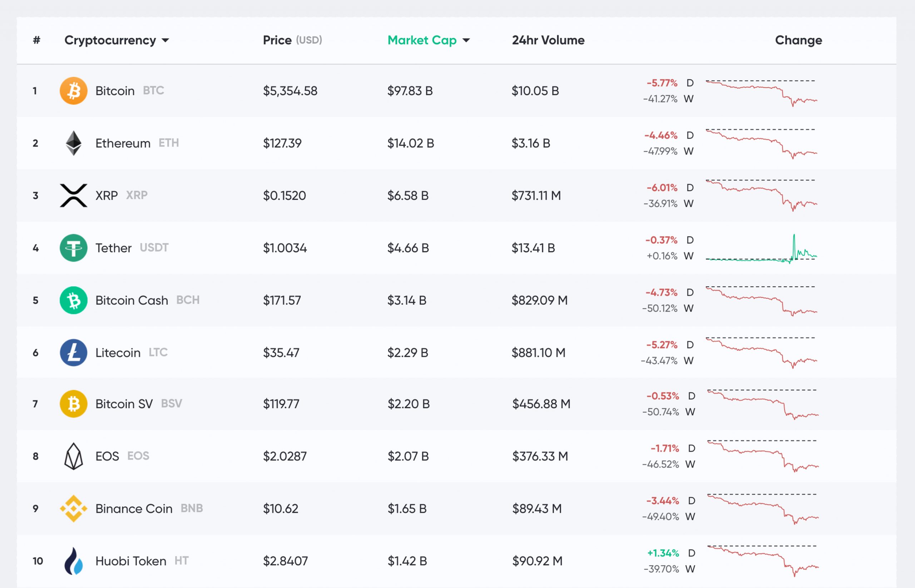Open the Bitcoin name link

click(x=115, y=91)
